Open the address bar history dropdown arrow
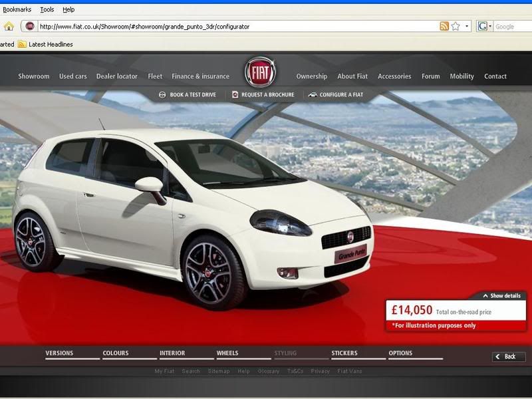This screenshot has height=399, width=532. pos(467,26)
